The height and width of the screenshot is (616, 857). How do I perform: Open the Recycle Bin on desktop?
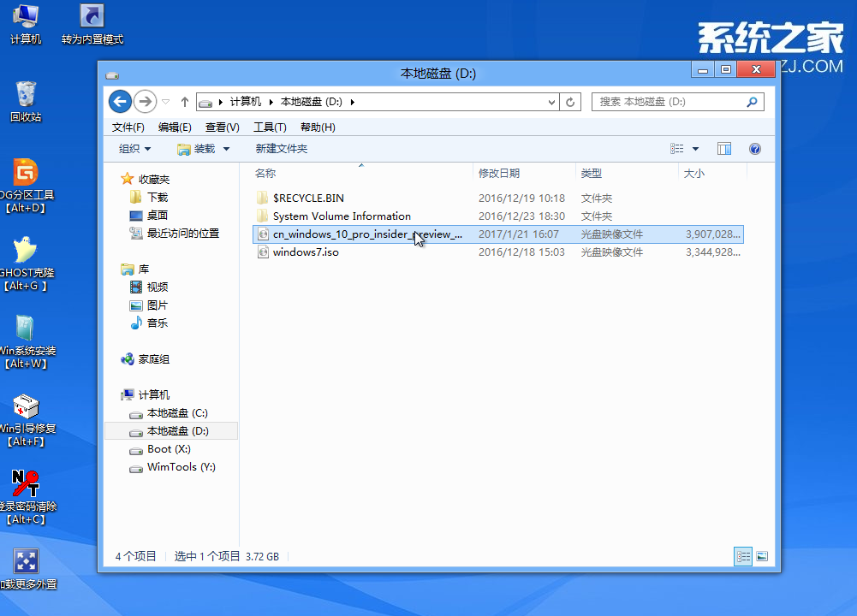click(x=26, y=95)
